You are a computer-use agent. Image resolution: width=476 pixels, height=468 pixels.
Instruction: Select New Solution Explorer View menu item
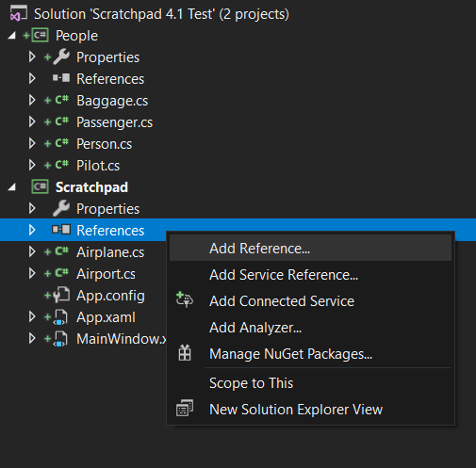coord(310,410)
